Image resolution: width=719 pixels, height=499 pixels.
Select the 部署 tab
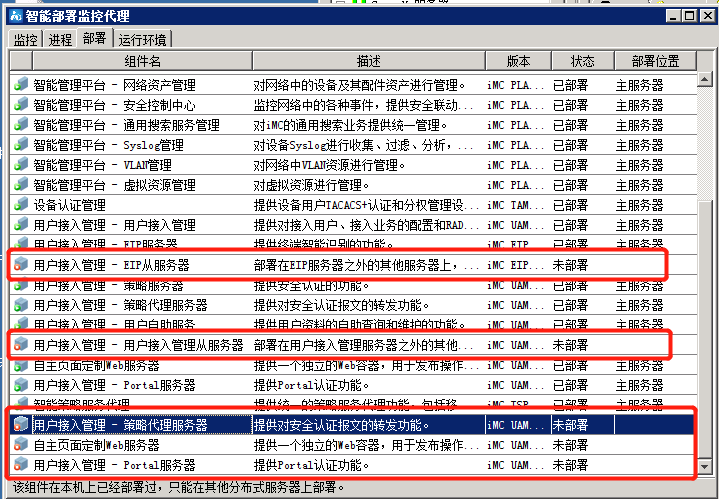pos(94,38)
